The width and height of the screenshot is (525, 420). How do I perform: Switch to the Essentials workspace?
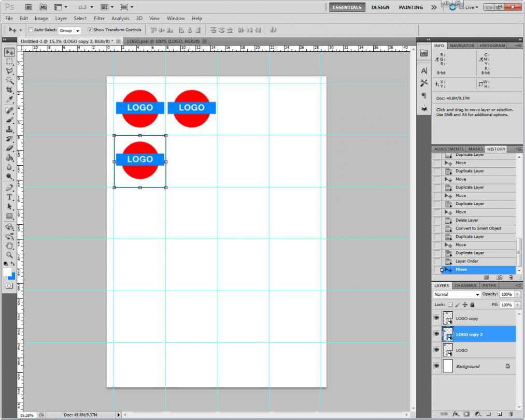tap(347, 7)
